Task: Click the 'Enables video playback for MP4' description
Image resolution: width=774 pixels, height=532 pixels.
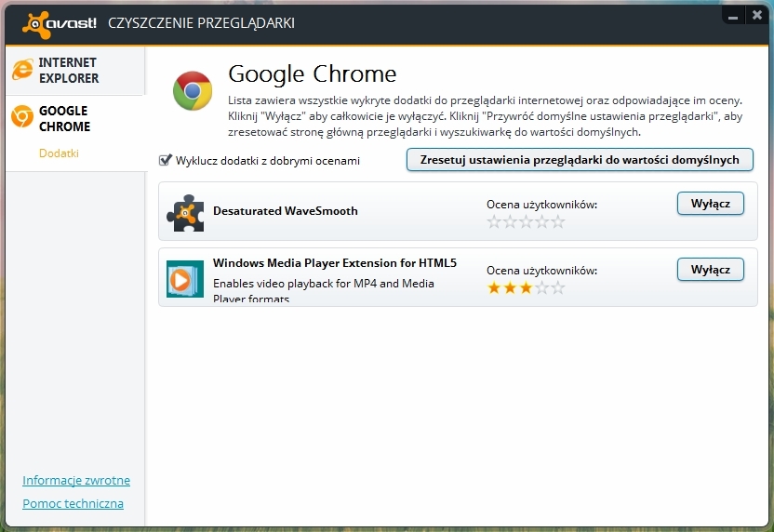Action: click(324, 291)
